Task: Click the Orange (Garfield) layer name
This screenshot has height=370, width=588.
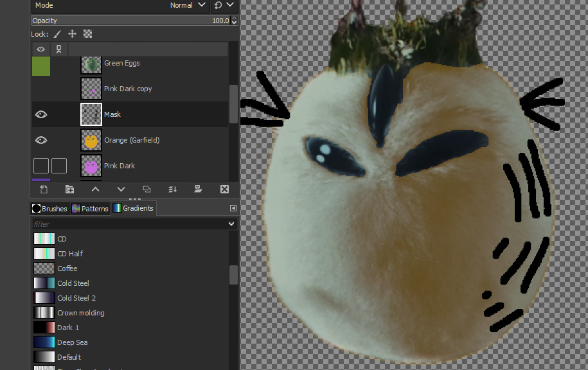Action: (x=132, y=140)
